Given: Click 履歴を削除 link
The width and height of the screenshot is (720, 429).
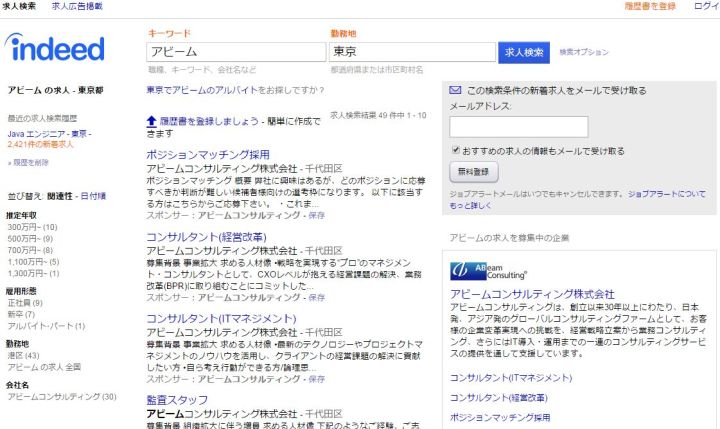Looking at the screenshot, I should point(30,162).
